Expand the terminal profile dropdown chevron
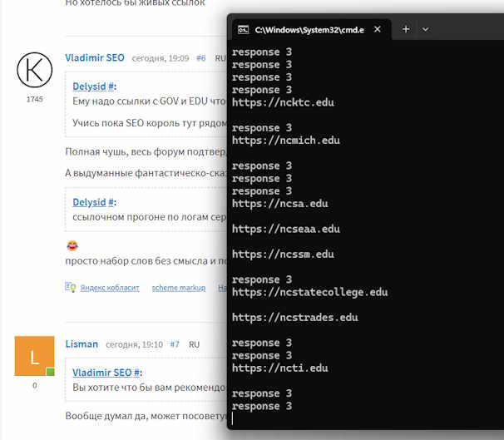Screen dimensions: 504x440 tap(426, 29)
